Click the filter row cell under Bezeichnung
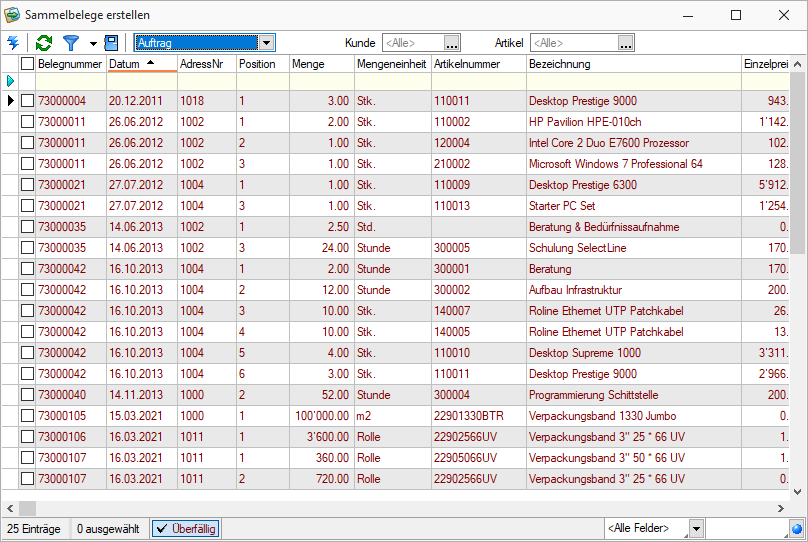 [x=634, y=81]
